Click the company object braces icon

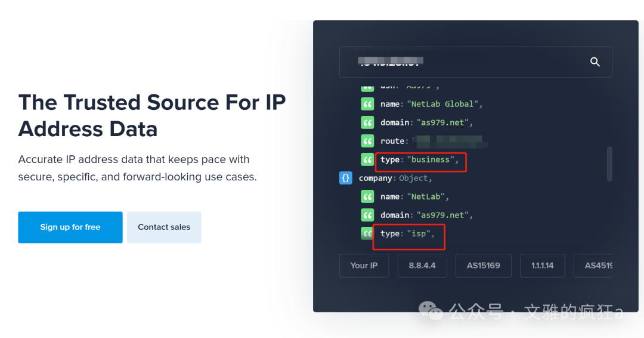click(346, 178)
